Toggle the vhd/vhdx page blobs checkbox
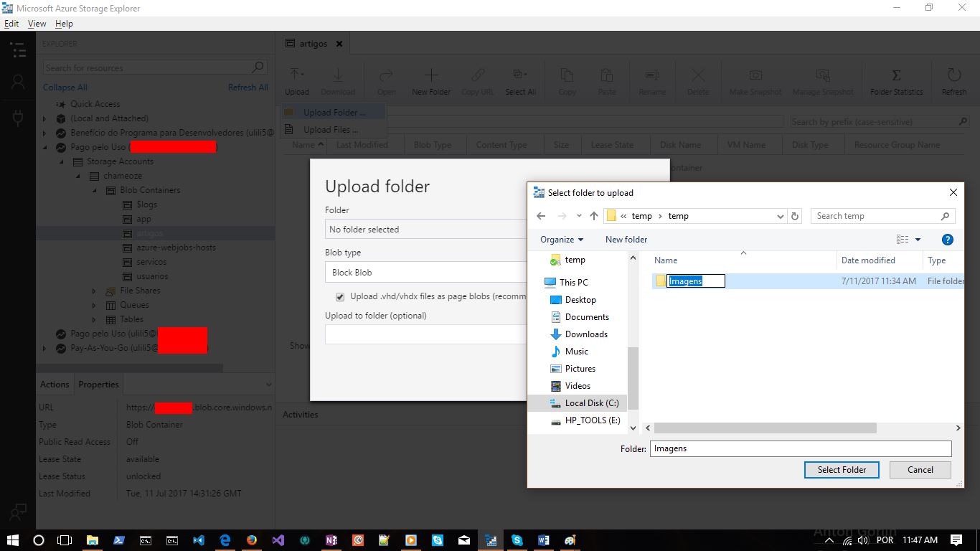Screen dimensions: 980x551 tap(340, 297)
